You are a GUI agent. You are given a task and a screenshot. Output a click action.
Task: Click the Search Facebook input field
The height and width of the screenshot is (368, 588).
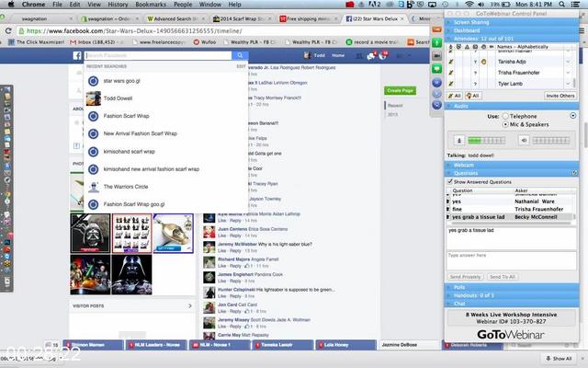point(158,55)
